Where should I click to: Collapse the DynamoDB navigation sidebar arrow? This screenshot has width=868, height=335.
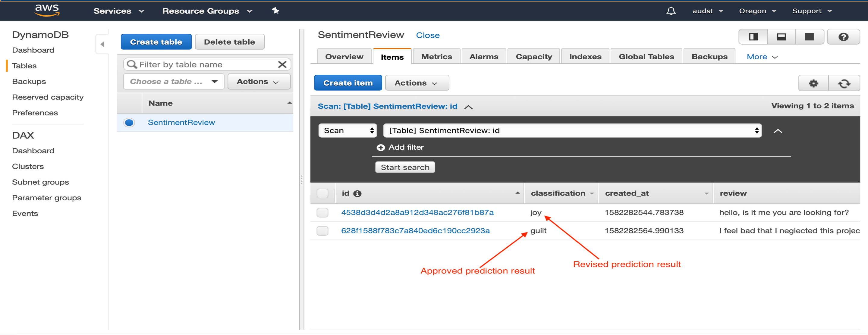point(102,44)
